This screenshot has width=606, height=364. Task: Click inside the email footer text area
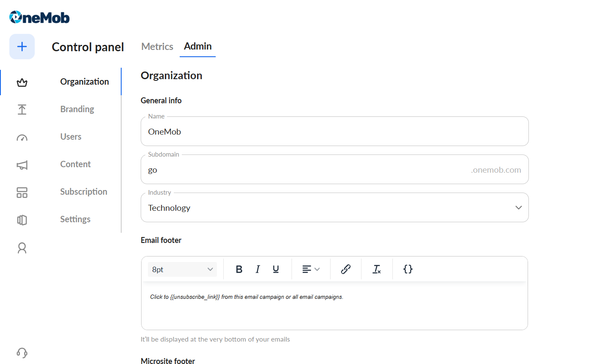coord(335,306)
